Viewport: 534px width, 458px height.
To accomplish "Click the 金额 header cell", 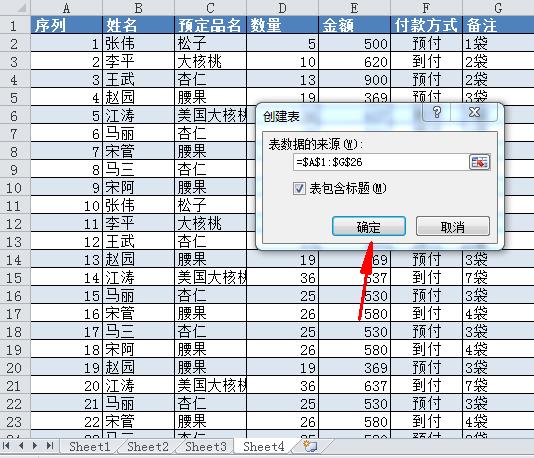I will (354, 25).
